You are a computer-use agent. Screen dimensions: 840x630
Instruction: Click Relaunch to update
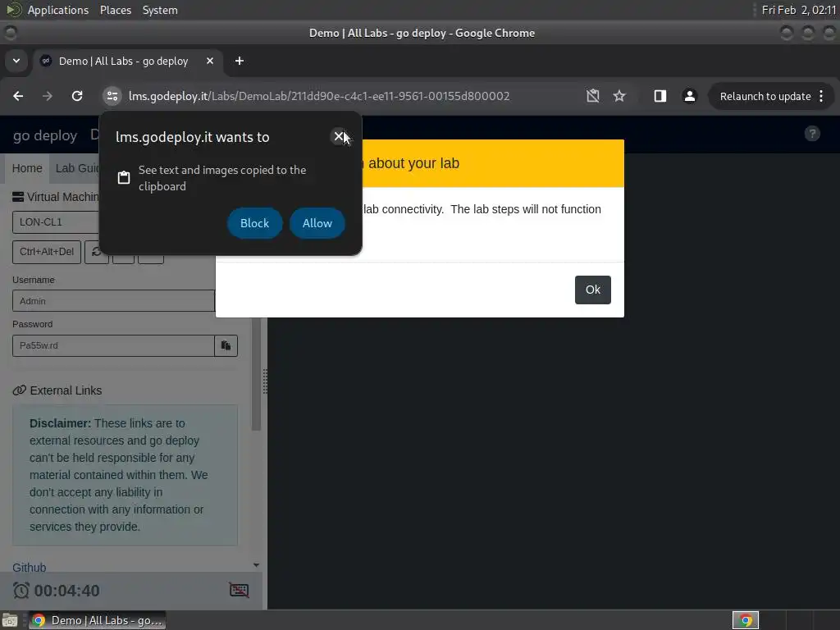tap(765, 97)
